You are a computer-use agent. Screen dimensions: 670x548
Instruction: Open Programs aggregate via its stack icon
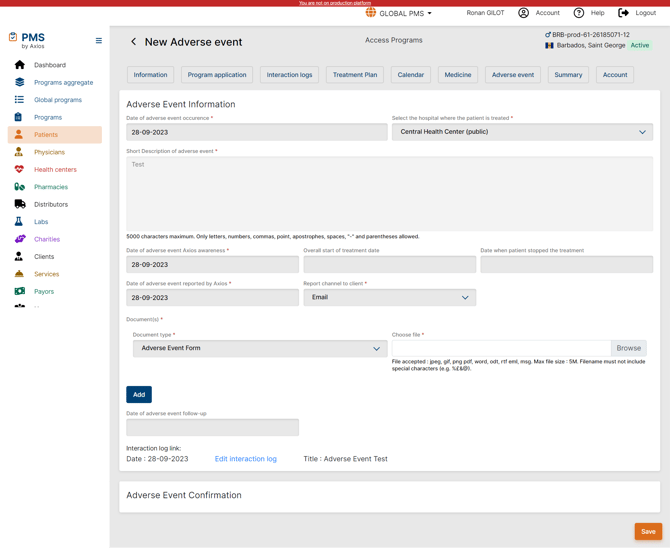(x=19, y=82)
